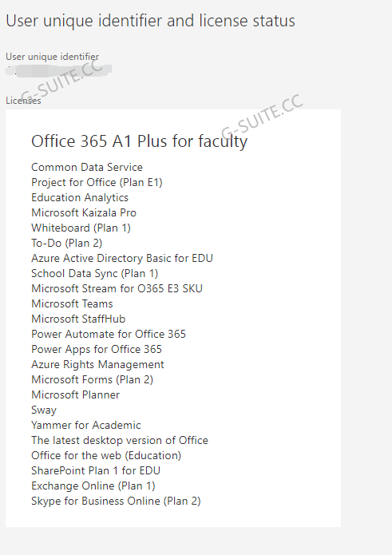Click Azure Rights Management entry

click(97, 365)
